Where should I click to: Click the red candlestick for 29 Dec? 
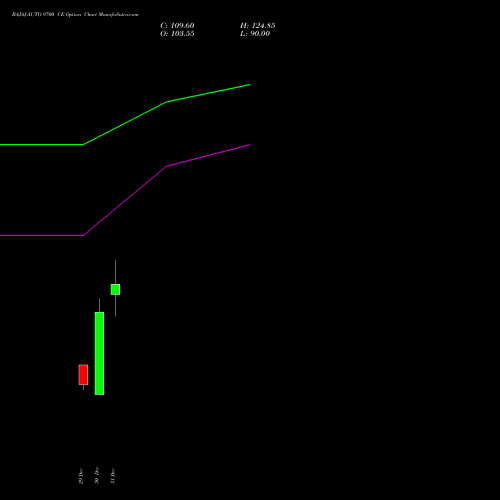tap(83, 375)
